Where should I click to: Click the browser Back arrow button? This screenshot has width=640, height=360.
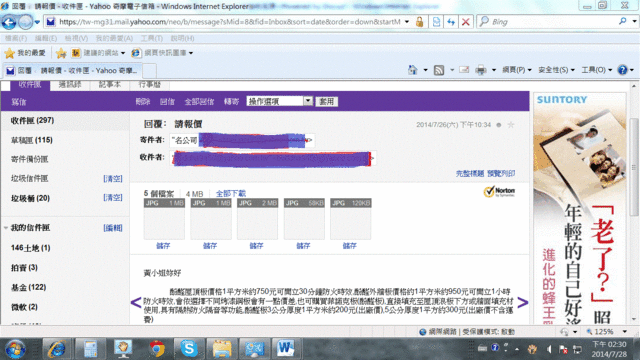point(9,22)
